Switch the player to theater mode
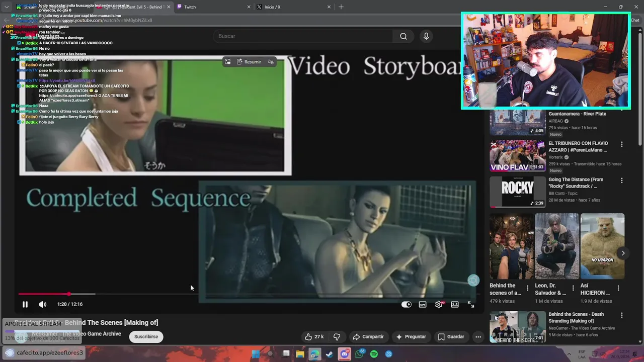644x362 pixels. (x=455, y=304)
